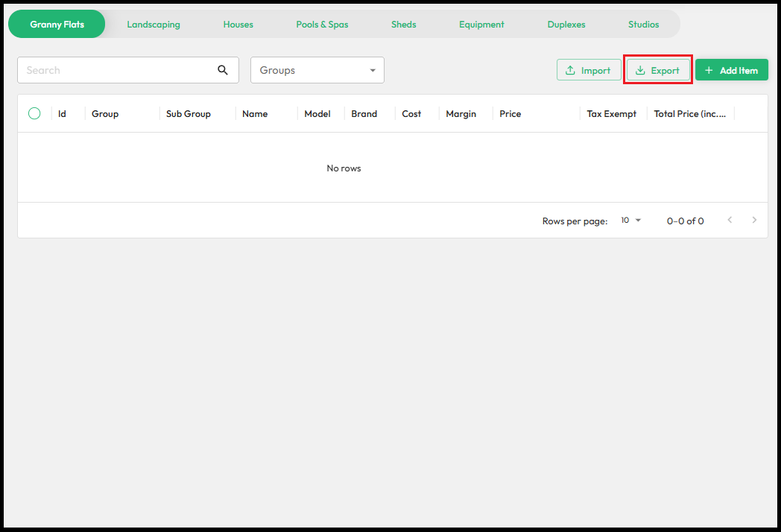Select the Pools & Spas tab
Screen dimensions: 781x532
coord(322,25)
